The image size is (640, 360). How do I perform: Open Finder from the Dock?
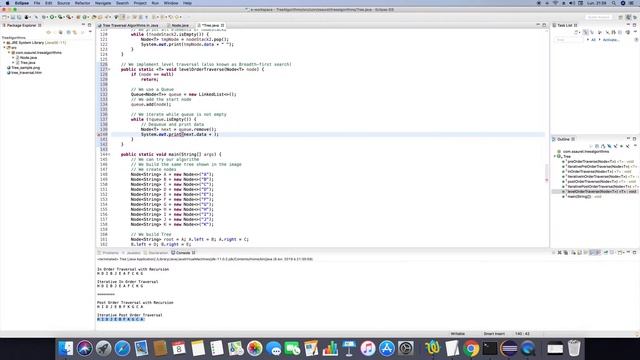coord(66,348)
